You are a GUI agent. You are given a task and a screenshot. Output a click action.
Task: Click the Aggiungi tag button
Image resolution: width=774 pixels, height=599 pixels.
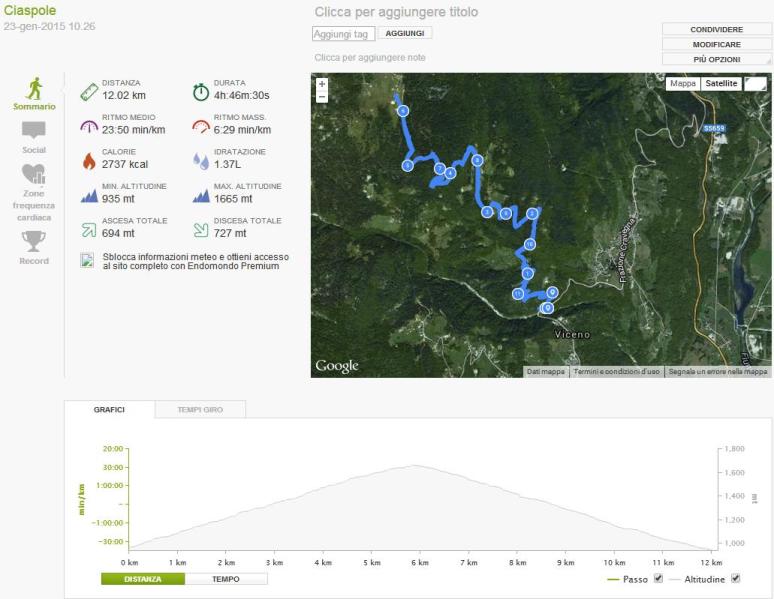tap(405, 33)
